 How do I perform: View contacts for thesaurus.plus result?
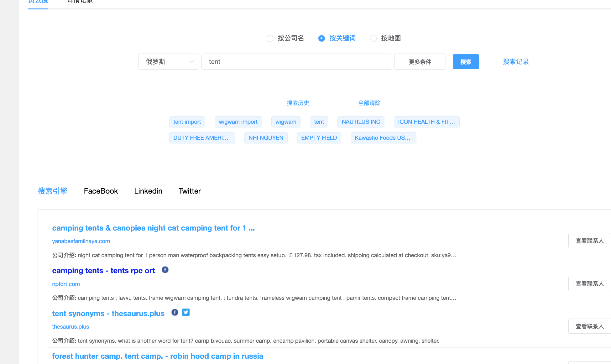589,326
